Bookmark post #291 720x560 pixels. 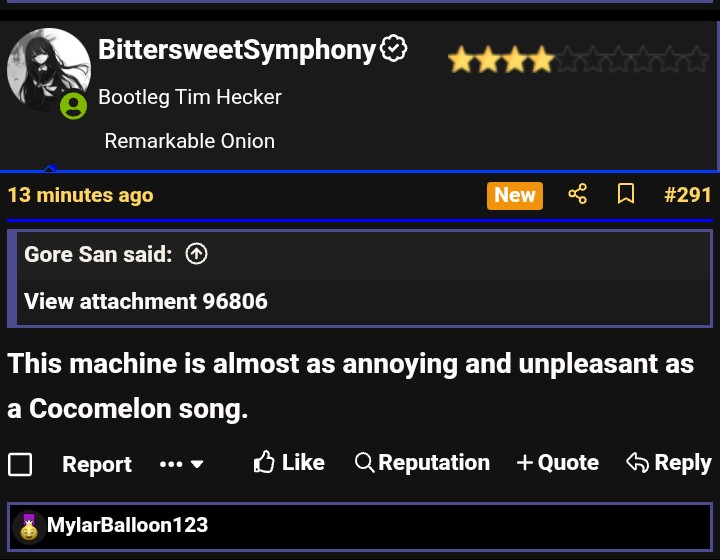tap(626, 194)
